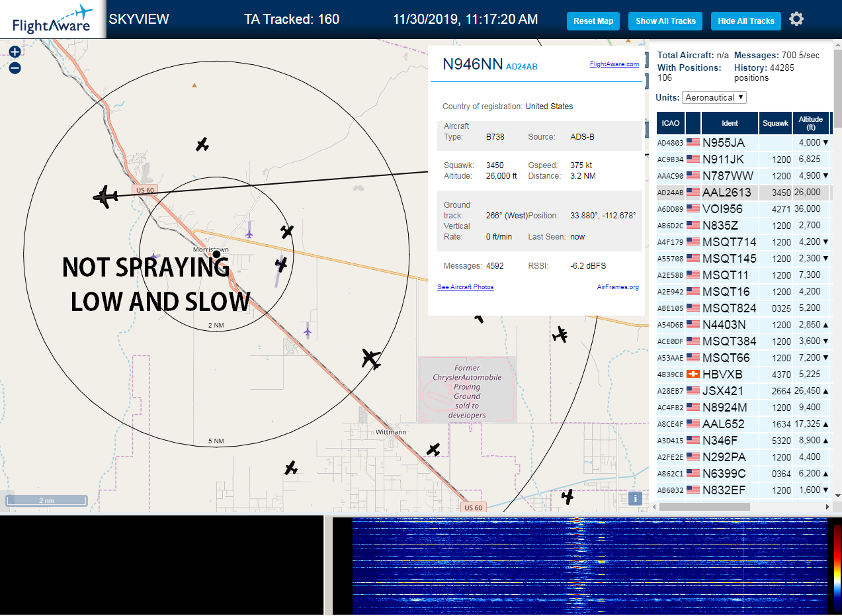Click the Morristown receiver location dot
Viewport: 842px width, 616px height.
[x=216, y=254]
